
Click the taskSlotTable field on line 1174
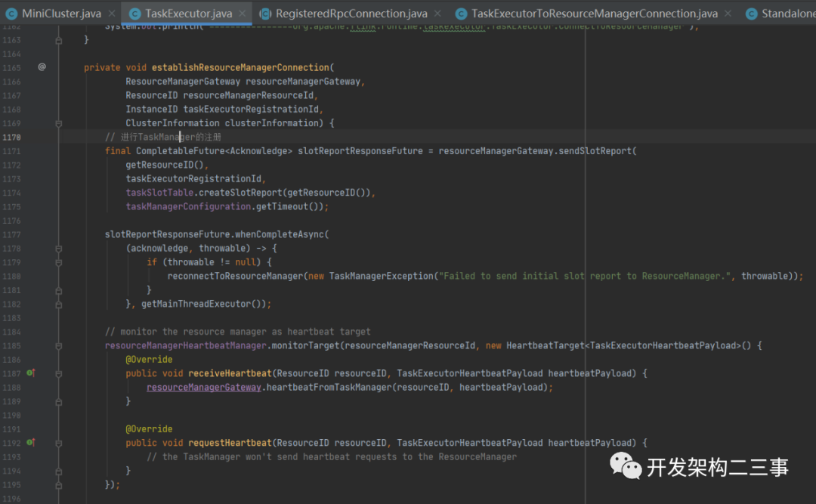pyautogui.click(x=159, y=193)
